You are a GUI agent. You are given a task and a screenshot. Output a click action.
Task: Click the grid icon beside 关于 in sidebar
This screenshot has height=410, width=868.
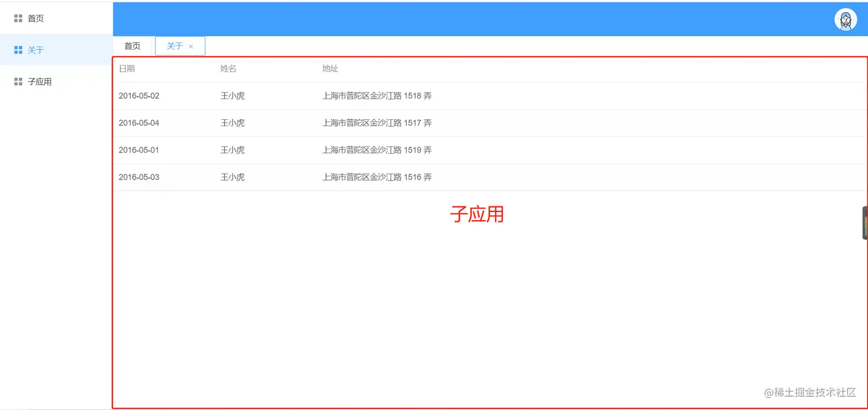(x=18, y=50)
